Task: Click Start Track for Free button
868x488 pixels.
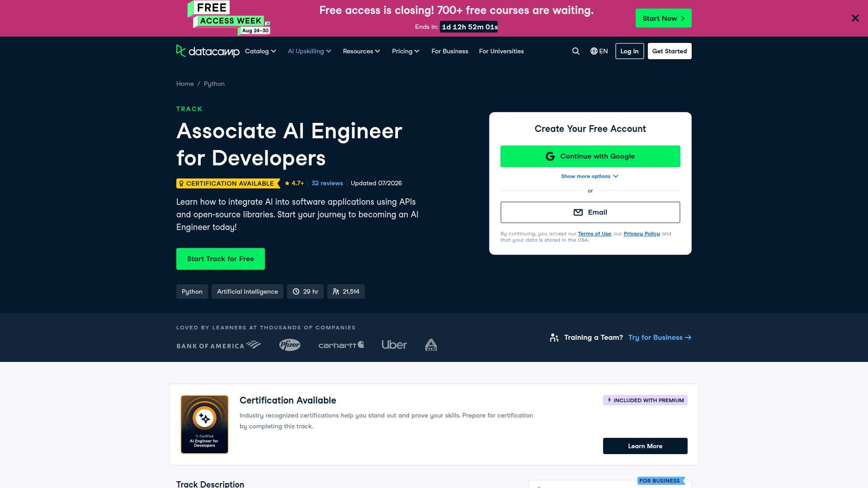Action: tap(221, 259)
